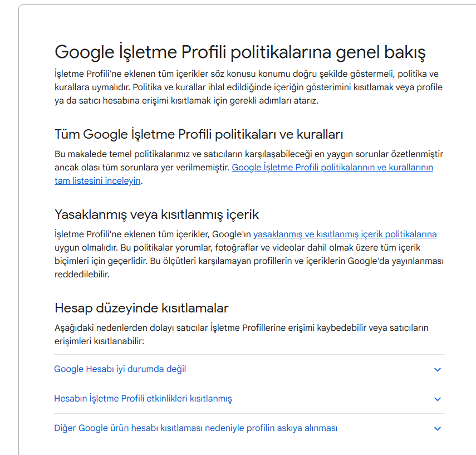476x455 pixels.
Task: Click the text line erişimleri kısıtlanabilir
Action: (x=99, y=341)
